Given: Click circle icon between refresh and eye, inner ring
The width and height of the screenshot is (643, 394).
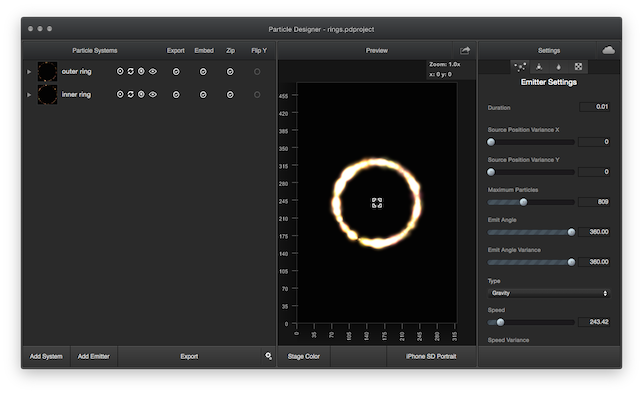Looking at the screenshot, I should (x=141, y=94).
